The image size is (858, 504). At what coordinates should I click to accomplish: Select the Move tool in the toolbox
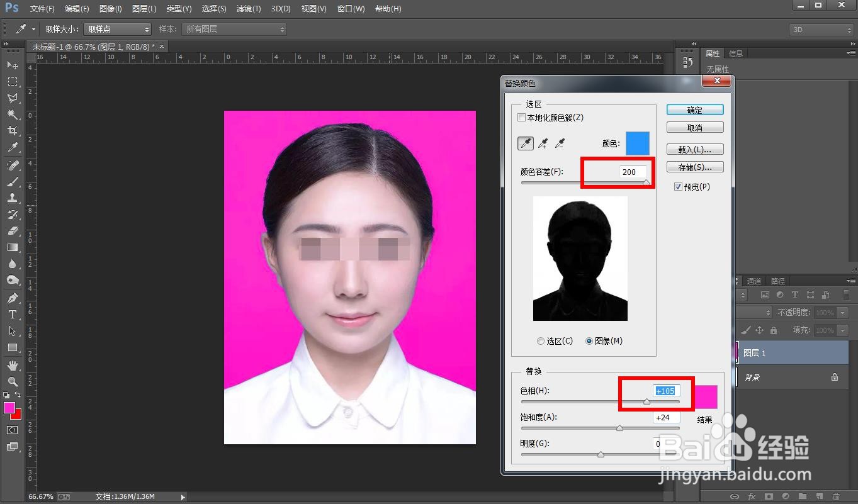[12, 65]
